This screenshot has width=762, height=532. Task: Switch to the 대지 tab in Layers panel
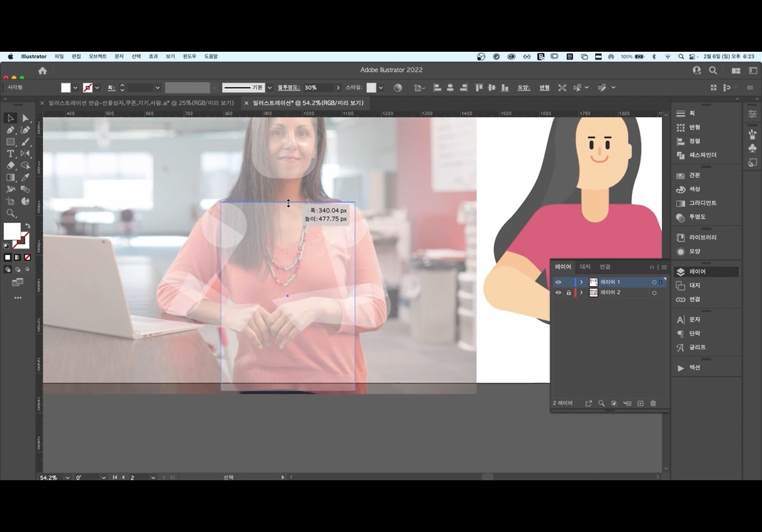pyautogui.click(x=585, y=267)
